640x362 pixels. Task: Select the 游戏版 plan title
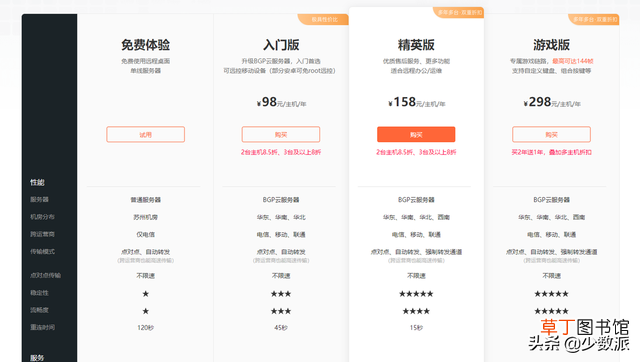551,44
